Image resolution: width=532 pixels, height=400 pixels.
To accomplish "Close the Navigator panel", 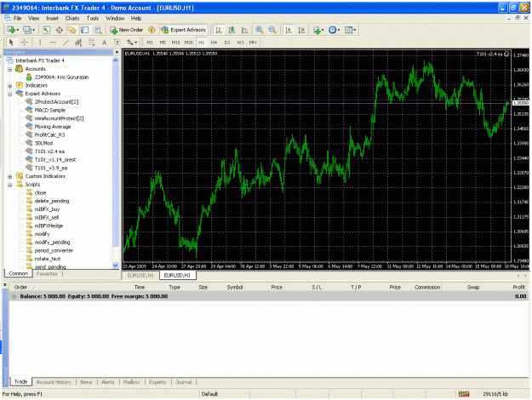I will [117, 52].
